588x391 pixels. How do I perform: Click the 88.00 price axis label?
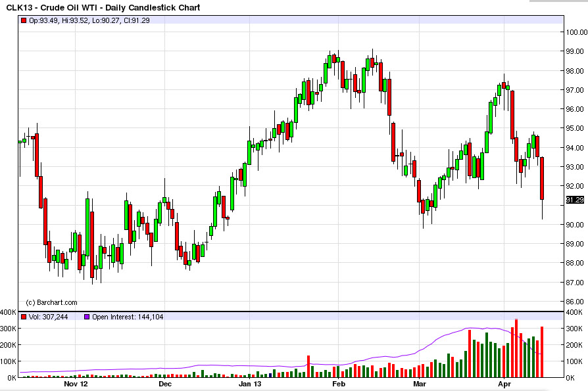coord(575,263)
